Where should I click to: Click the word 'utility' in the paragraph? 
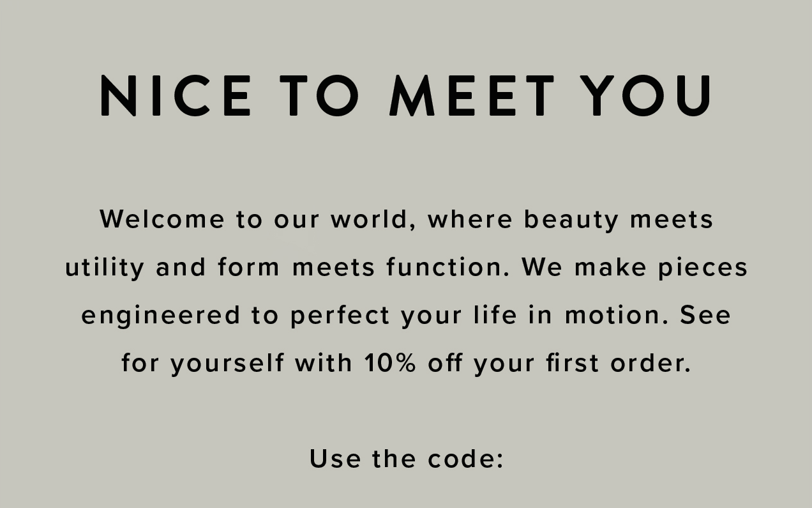105,268
